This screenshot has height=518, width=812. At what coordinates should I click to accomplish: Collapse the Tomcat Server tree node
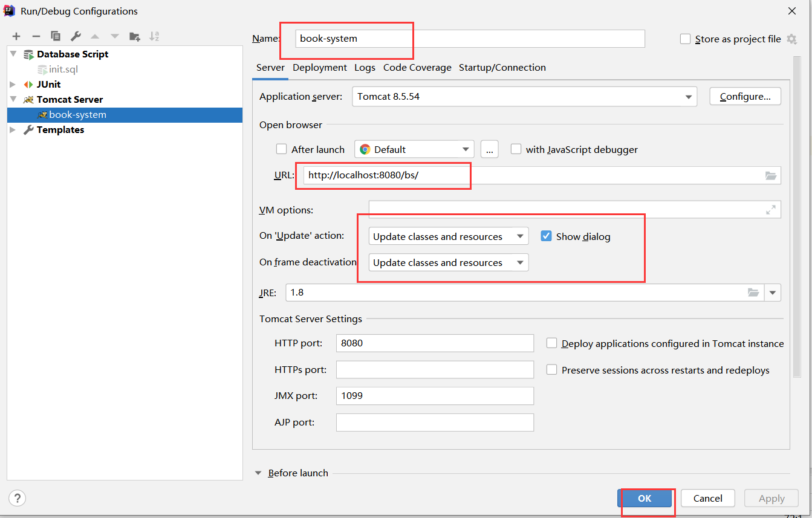pyautogui.click(x=14, y=99)
